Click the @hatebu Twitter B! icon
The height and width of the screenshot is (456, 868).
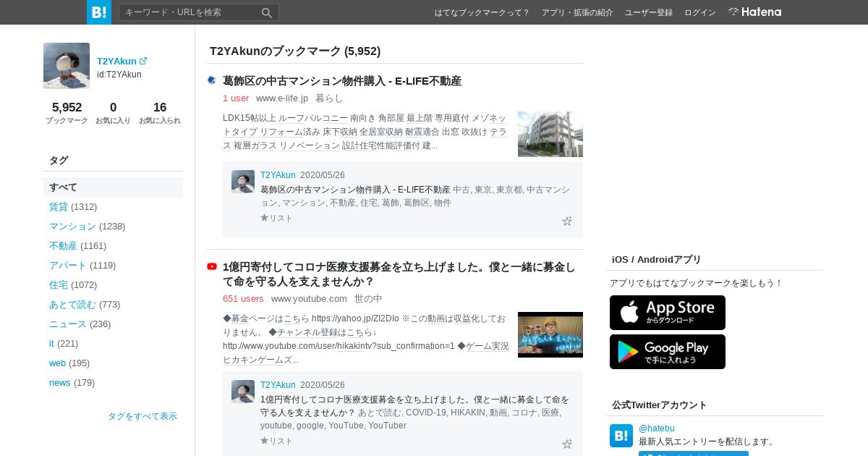click(x=621, y=436)
